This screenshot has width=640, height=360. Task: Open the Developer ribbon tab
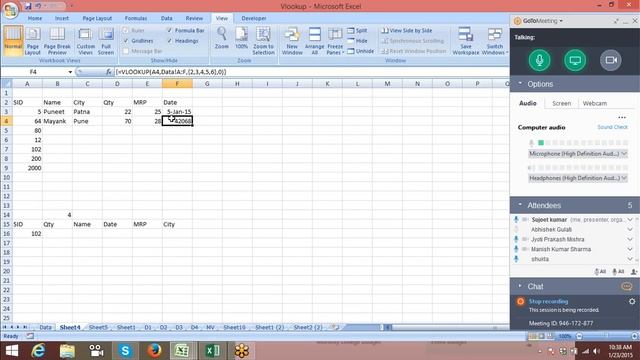coord(254,18)
